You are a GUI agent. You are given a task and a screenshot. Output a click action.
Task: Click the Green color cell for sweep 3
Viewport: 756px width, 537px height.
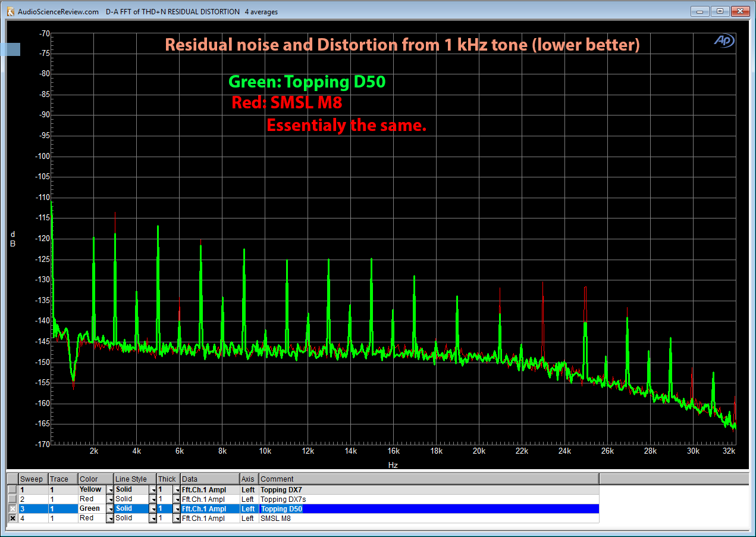click(92, 508)
